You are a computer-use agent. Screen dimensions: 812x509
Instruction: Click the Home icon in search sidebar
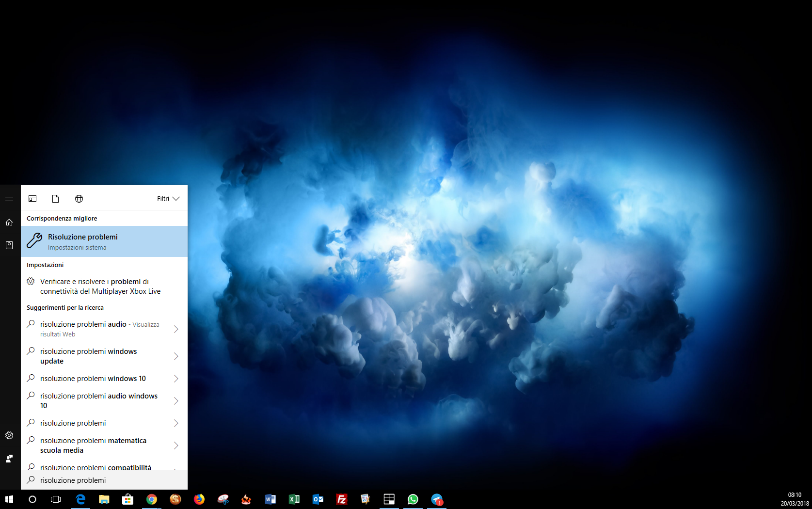pos(9,222)
